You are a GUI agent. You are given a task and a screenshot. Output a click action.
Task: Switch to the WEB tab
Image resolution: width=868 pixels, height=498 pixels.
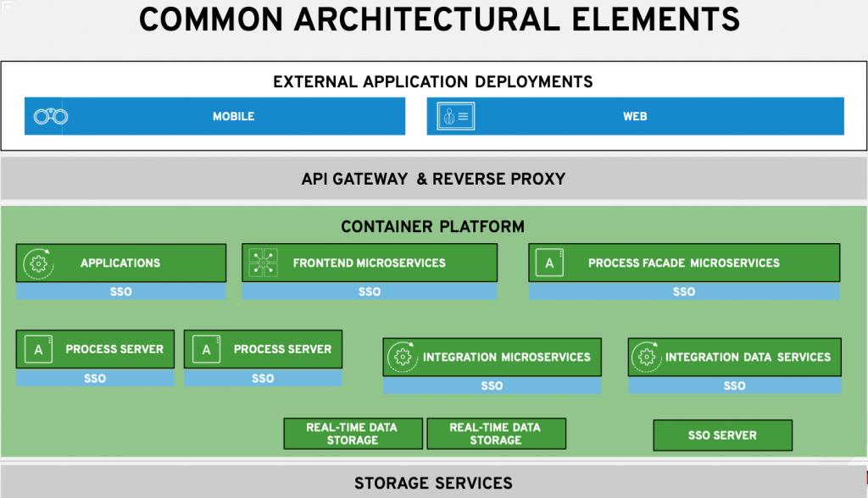click(x=635, y=116)
